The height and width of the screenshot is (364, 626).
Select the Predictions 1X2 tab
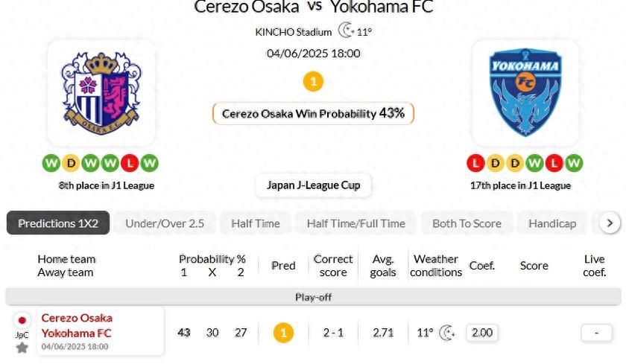(58, 223)
